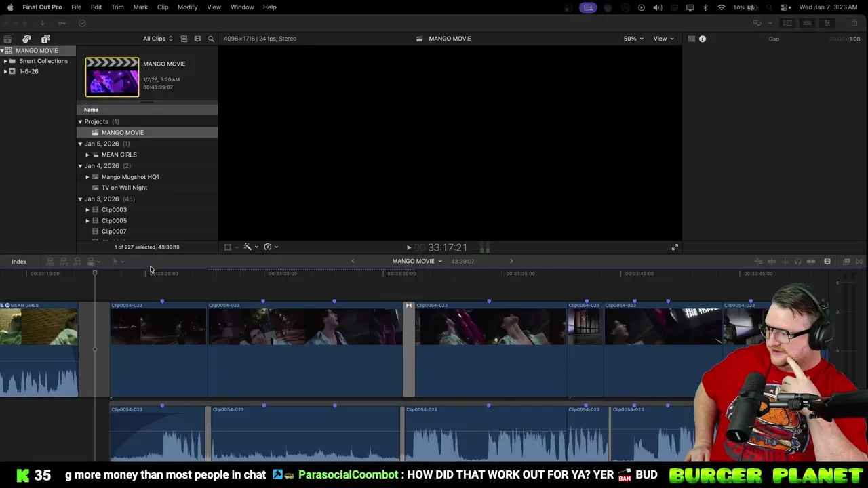The height and width of the screenshot is (488, 868).
Task: Open the Titles and Generators sidebar
Action: click(45, 39)
